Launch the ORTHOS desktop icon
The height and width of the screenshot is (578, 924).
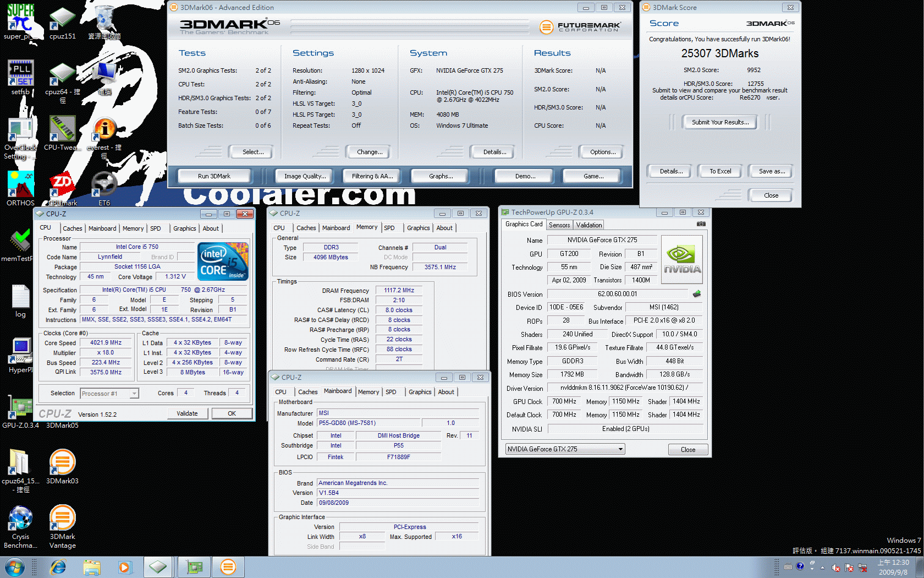20,188
